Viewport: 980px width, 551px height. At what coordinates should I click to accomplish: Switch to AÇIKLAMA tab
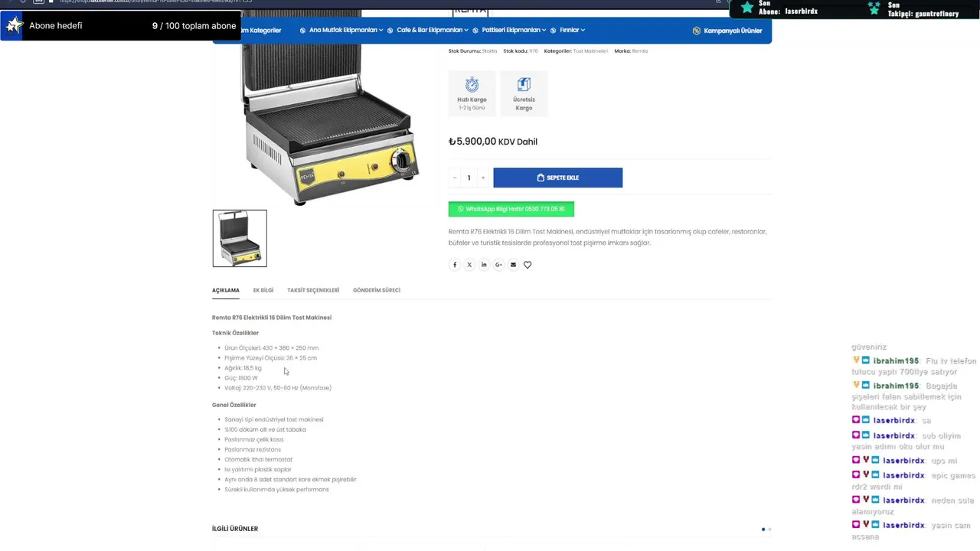pyautogui.click(x=226, y=291)
